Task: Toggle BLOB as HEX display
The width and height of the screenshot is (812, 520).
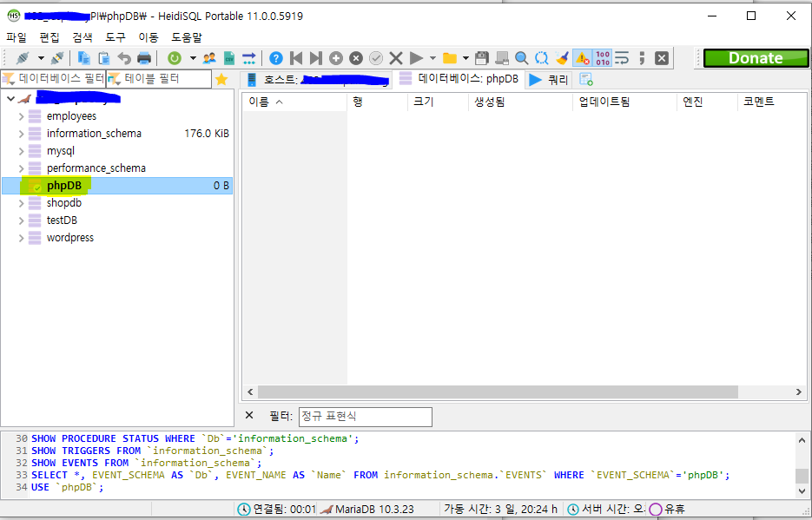Action: pos(602,58)
